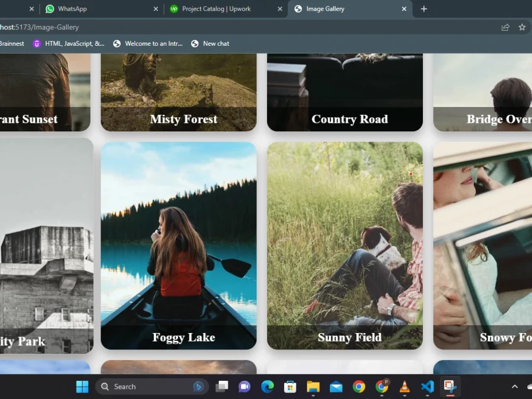Close the WhatsApp tab
532x399 pixels.
[x=156, y=9]
